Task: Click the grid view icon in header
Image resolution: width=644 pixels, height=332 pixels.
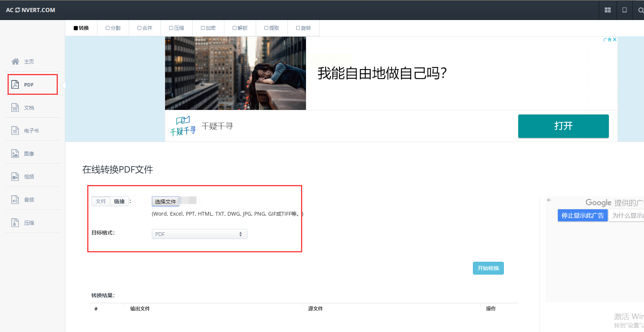Action: 608,10
